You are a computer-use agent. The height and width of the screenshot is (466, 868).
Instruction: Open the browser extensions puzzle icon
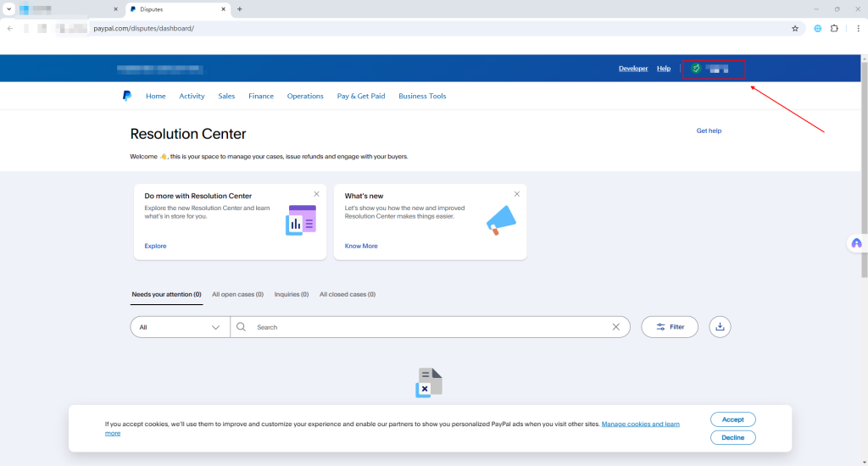(834, 28)
